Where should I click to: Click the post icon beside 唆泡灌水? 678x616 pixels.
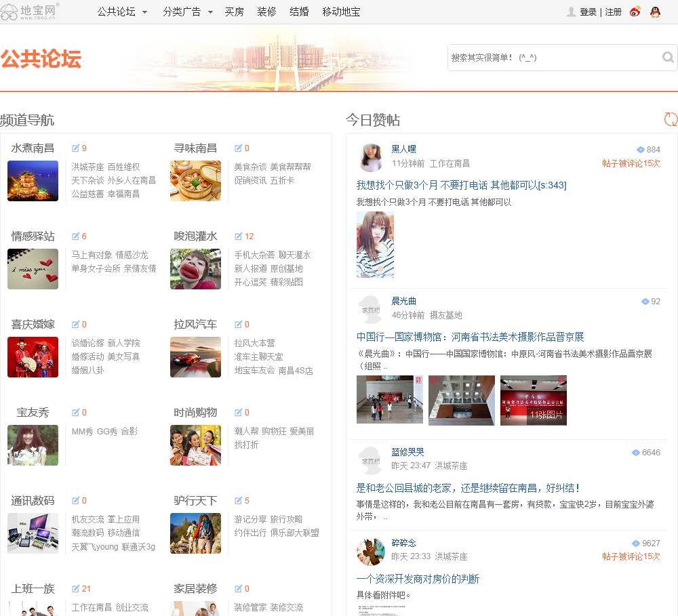[x=238, y=237]
